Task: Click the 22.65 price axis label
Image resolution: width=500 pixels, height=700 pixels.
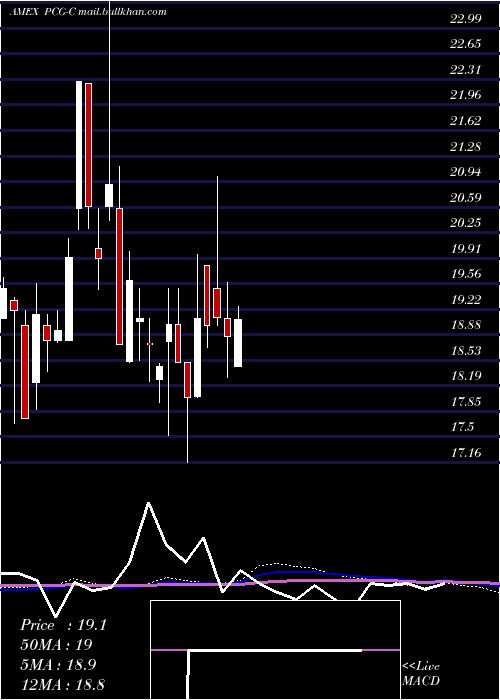Action: point(466,44)
